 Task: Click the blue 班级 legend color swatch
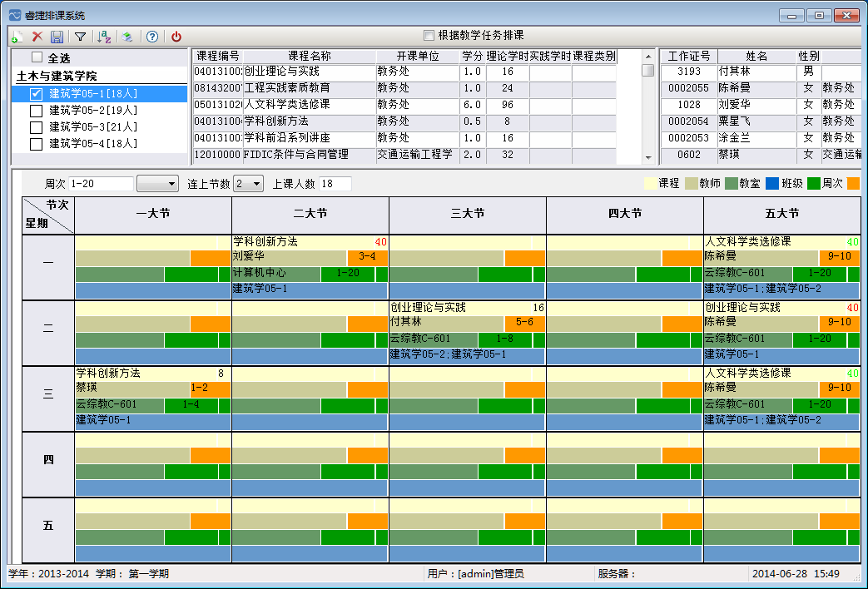[x=771, y=183]
